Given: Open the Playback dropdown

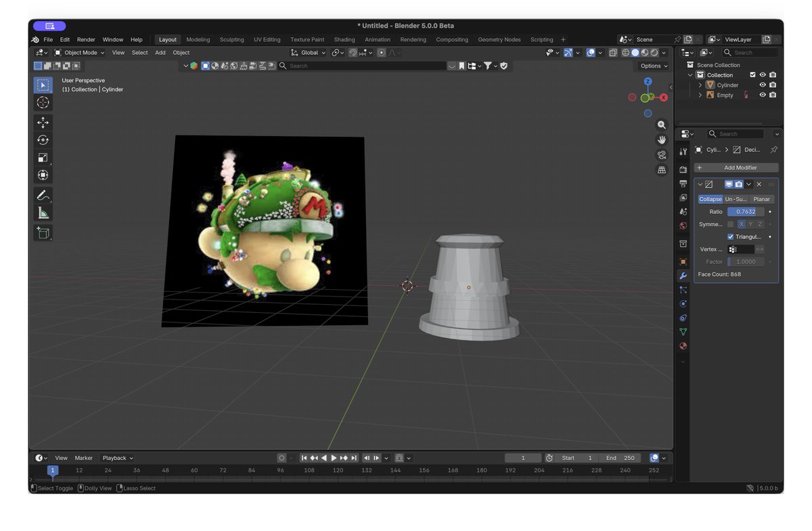Looking at the screenshot, I should (x=118, y=458).
